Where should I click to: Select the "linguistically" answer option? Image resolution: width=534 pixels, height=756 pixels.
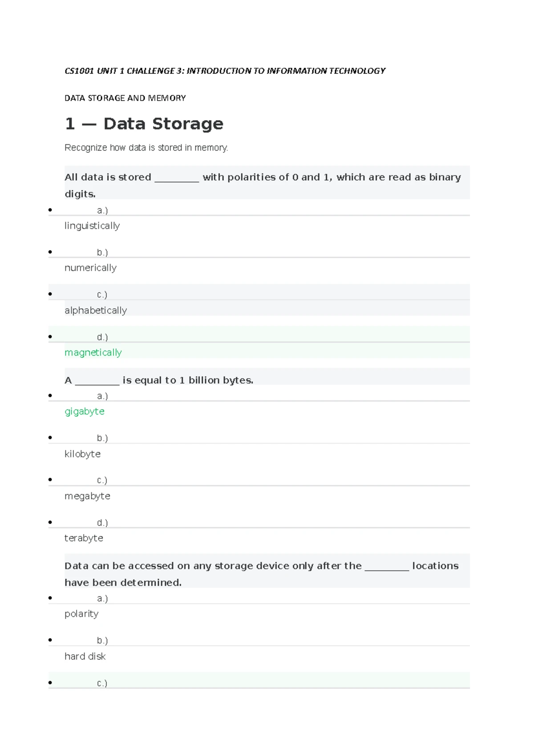92,226
